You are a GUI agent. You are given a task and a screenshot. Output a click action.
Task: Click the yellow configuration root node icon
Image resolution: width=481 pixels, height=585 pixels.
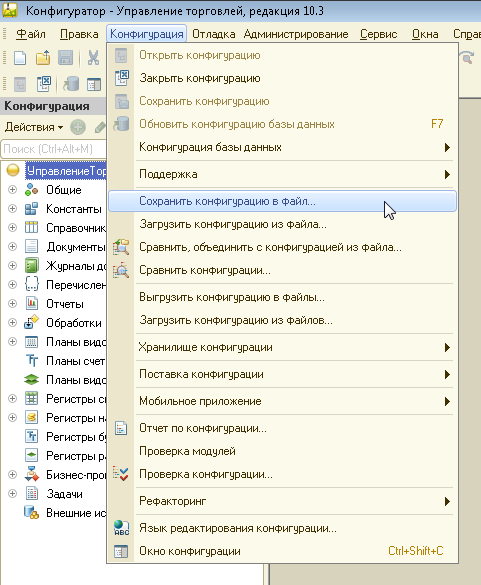coord(13,170)
